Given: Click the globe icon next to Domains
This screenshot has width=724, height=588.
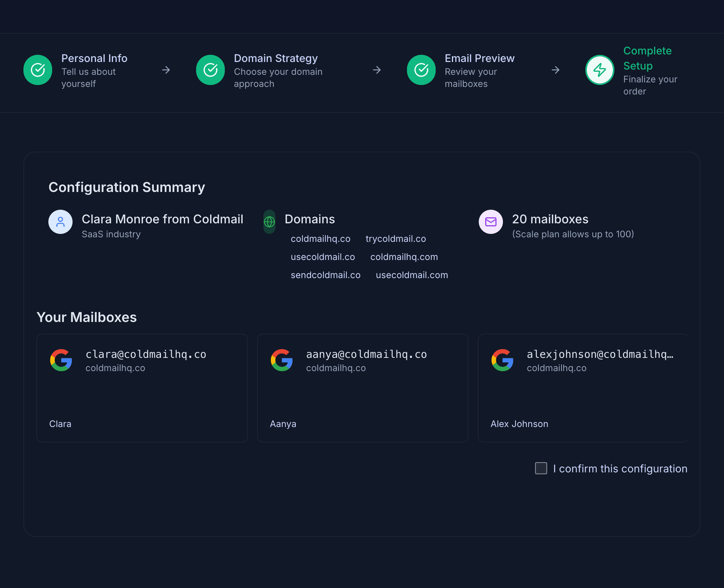Looking at the screenshot, I should click(269, 222).
